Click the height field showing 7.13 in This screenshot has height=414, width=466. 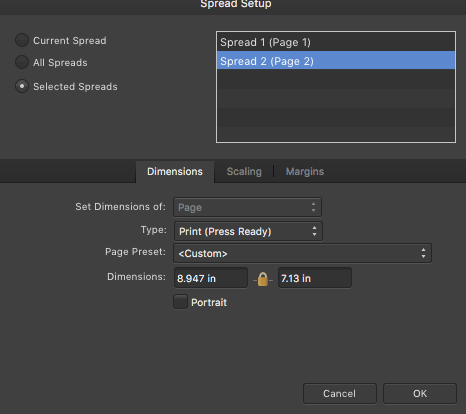point(315,278)
